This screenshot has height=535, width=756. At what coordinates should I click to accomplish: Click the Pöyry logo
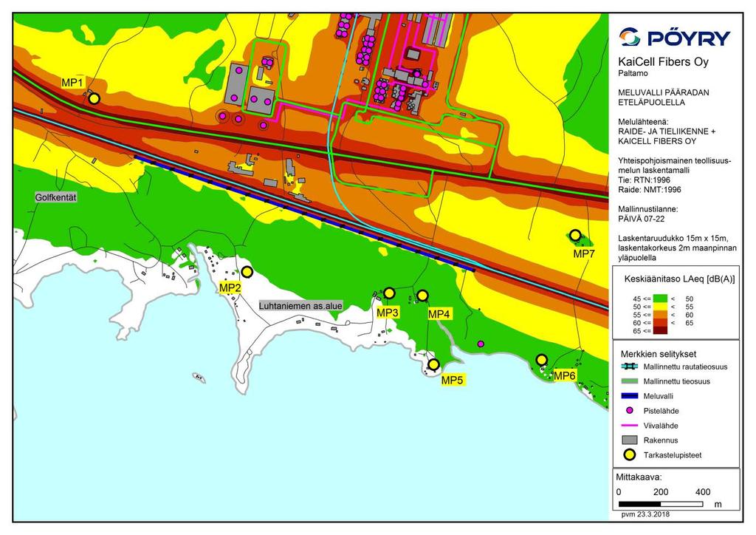pyautogui.click(x=675, y=37)
